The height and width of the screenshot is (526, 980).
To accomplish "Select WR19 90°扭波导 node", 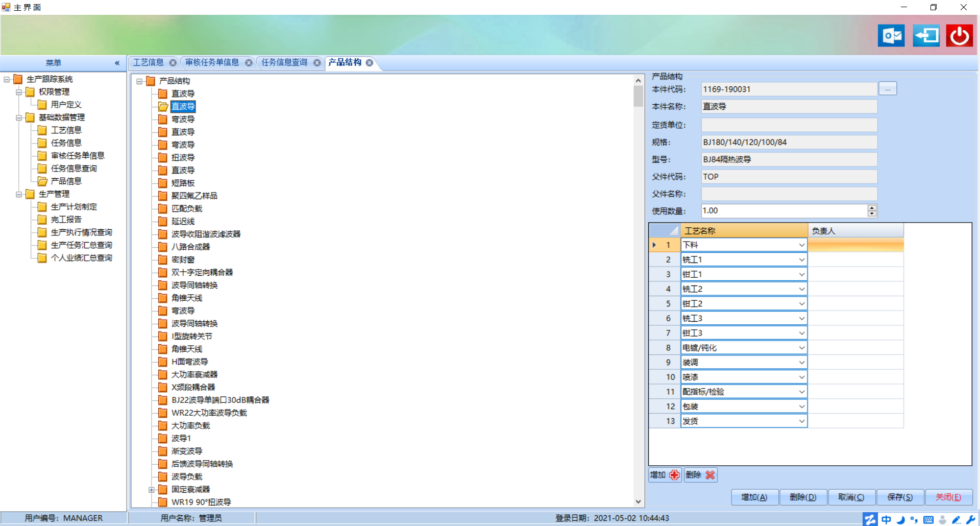I will pos(201,502).
